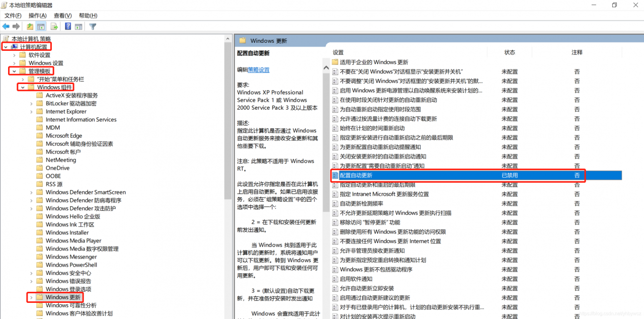Select RSS 源 in the tree

(x=54, y=184)
